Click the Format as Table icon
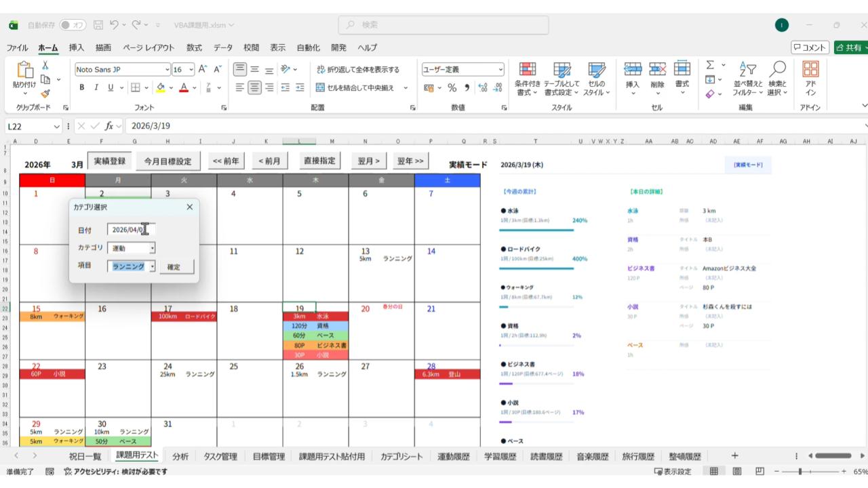The height and width of the screenshot is (488, 868). 561,79
